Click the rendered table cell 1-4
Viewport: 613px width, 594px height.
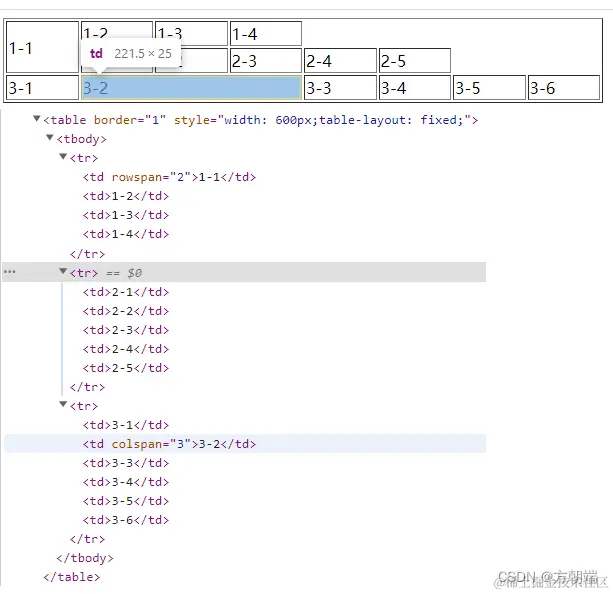pos(266,34)
